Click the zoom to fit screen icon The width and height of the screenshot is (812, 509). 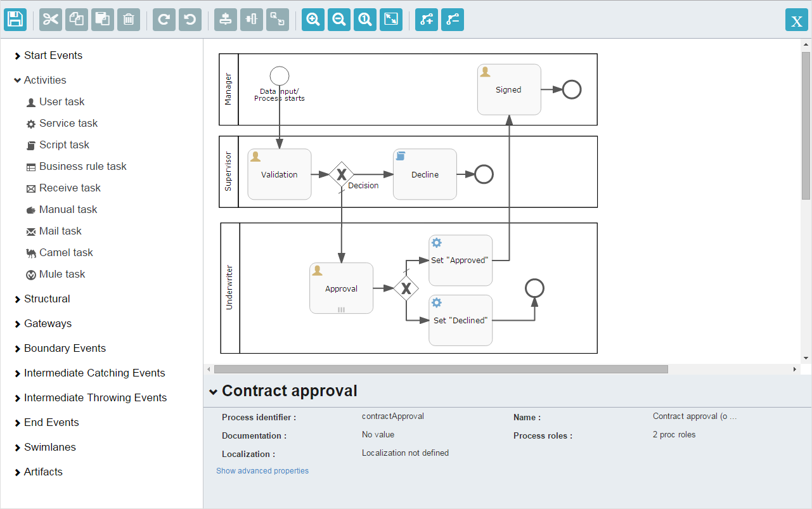pos(391,20)
